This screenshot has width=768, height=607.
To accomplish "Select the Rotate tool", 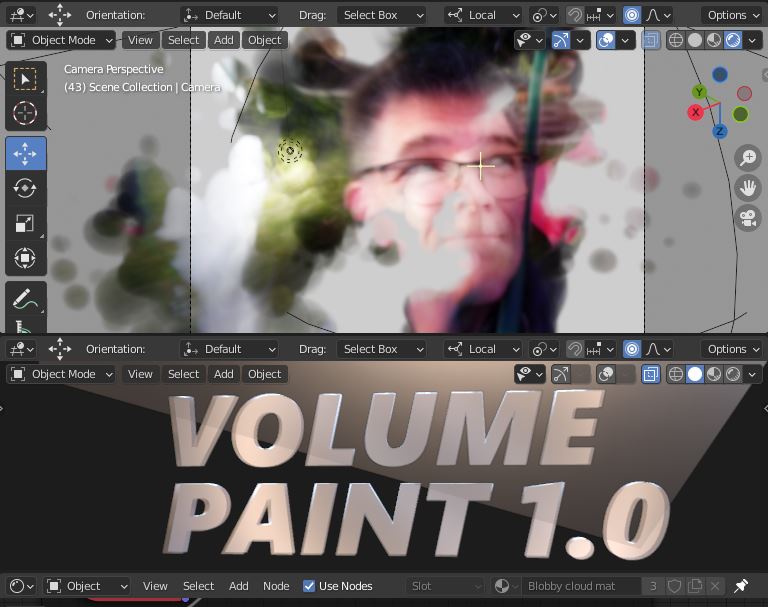I will 25,188.
